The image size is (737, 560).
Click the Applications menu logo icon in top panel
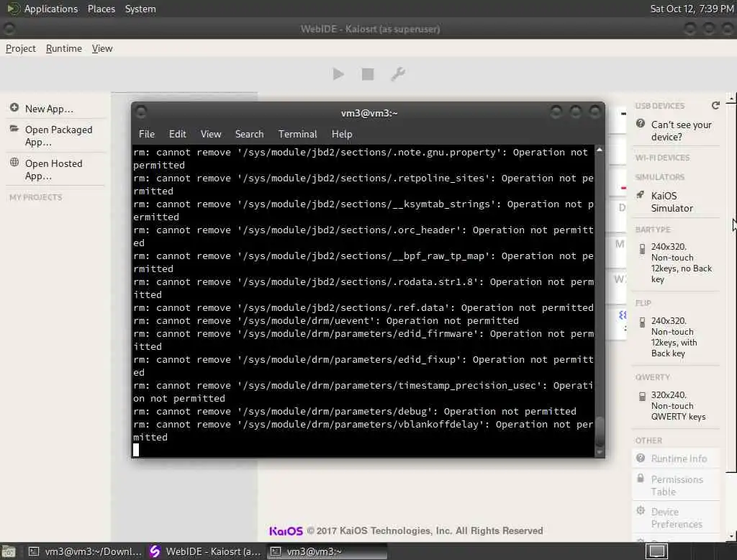13,9
